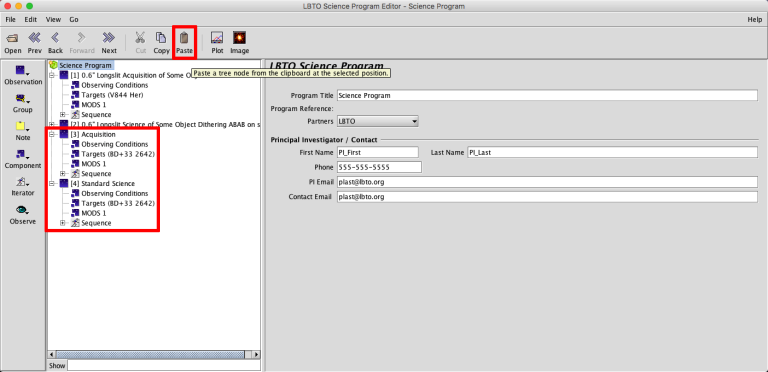Viewport: 768px width, 372px height.
Task: Click the Paste clipboard icon
Action: [184, 38]
